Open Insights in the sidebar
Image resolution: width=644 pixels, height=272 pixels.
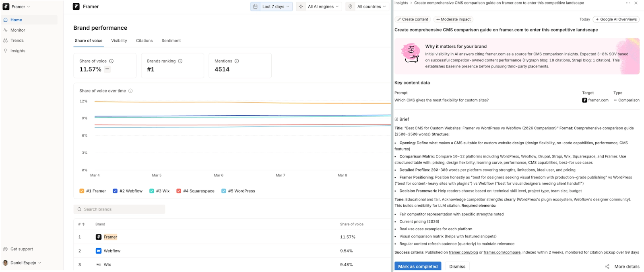(18, 51)
